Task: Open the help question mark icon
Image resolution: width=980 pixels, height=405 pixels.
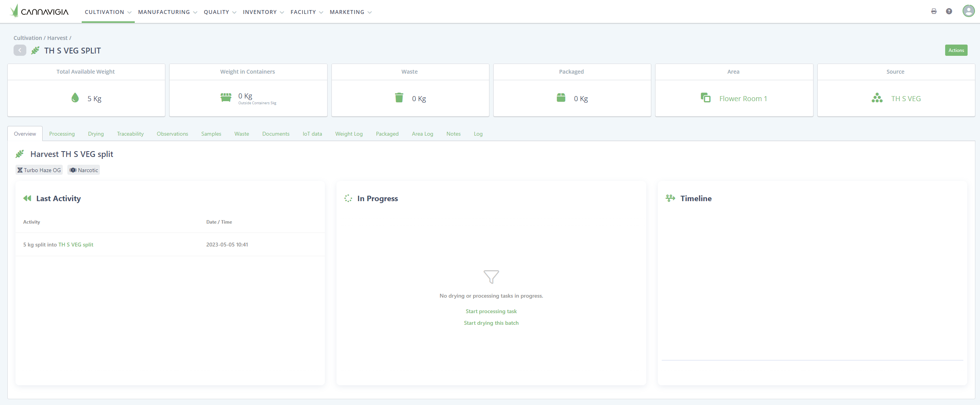Action: pos(949,11)
